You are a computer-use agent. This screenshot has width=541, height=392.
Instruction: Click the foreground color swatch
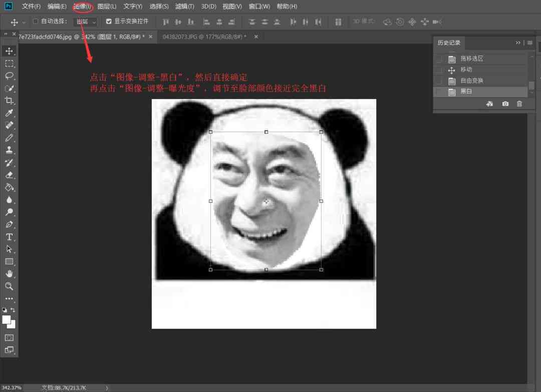pos(6,319)
